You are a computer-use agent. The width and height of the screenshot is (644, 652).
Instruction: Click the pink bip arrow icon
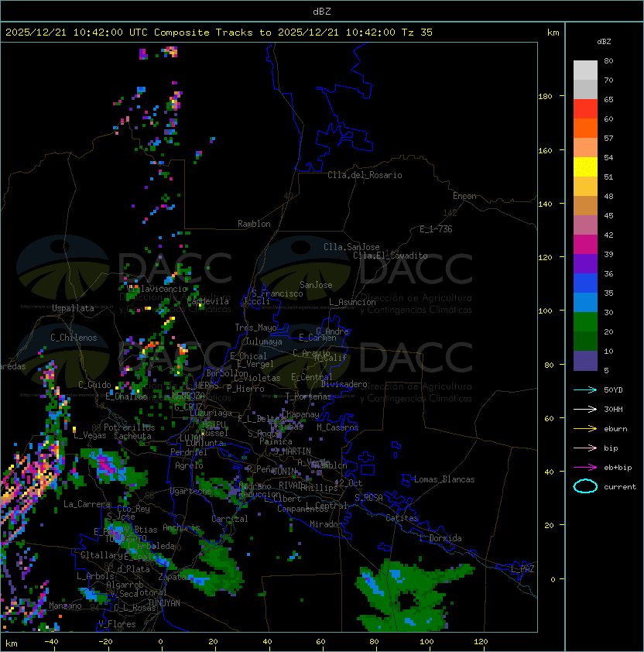click(x=585, y=448)
